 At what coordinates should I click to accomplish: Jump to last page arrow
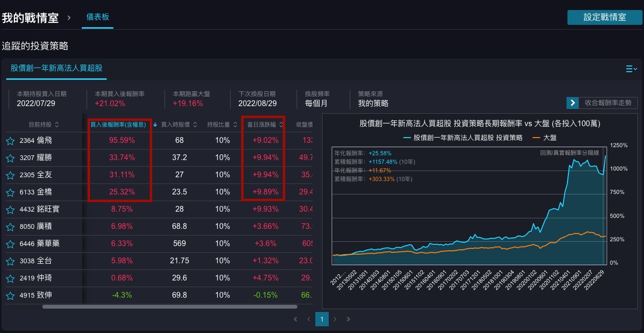[x=348, y=319]
